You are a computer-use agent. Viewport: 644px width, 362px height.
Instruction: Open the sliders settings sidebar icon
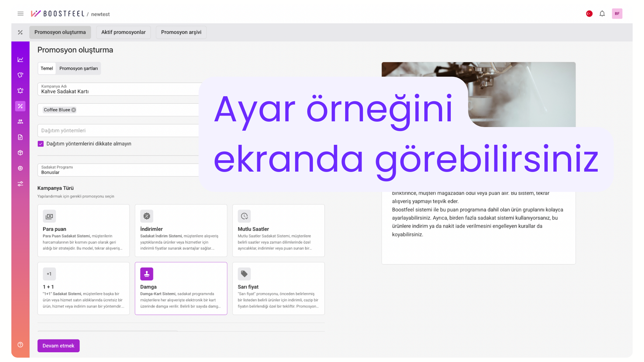pos(20,184)
